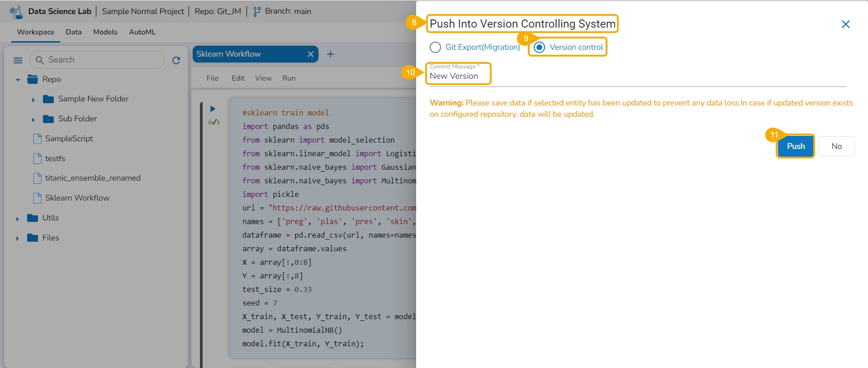
Task: Close the Sklearn Workflow notebook tab
Action: pos(310,54)
